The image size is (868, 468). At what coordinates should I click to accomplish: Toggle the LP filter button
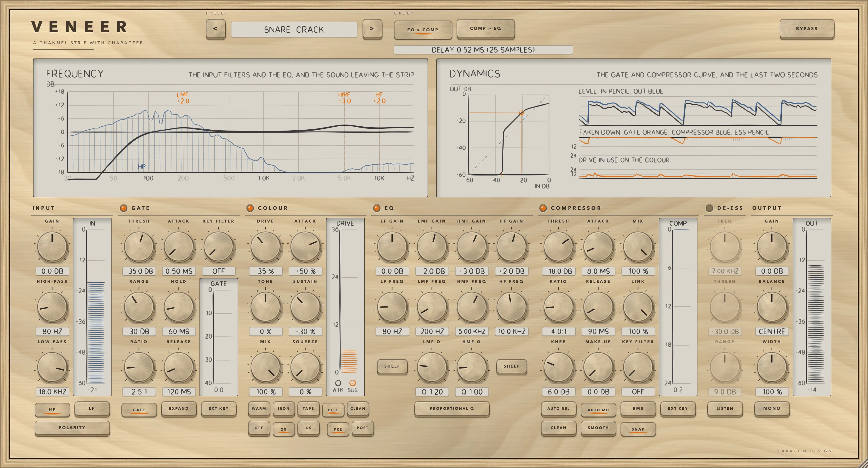tap(92, 409)
